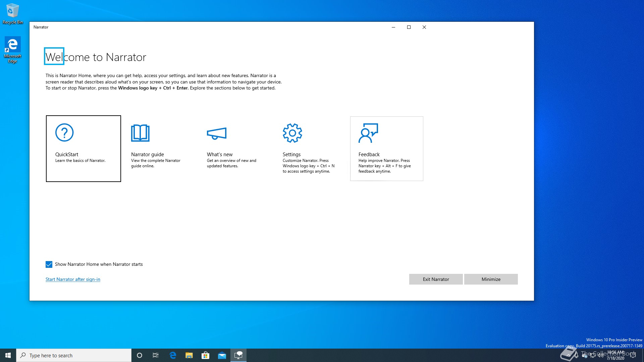Open the Mail app from the taskbar
This screenshot has height=362, width=644.
coord(222,355)
